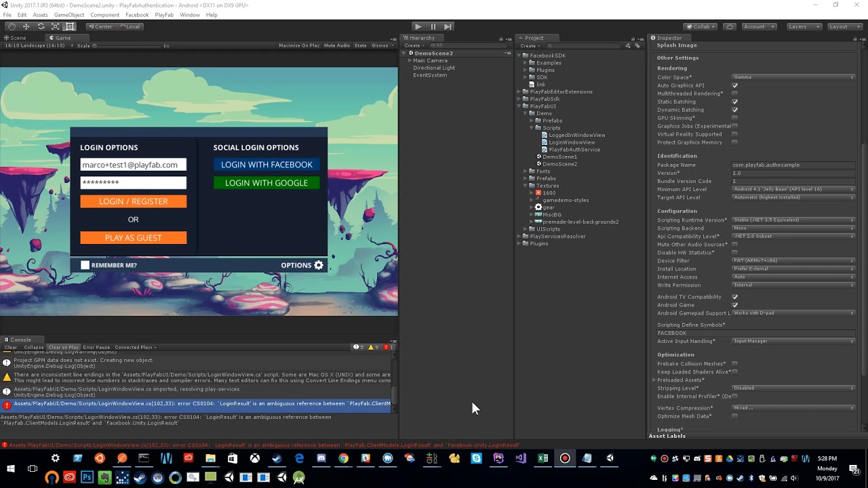
Task: Open the PlayFab menu
Action: click(164, 15)
